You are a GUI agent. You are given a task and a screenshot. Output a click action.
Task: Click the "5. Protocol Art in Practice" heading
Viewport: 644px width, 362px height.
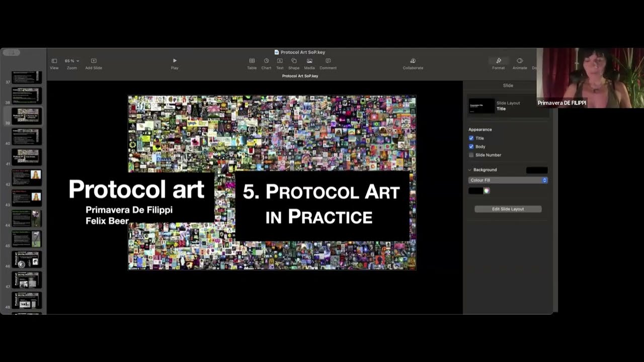pos(321,204)
